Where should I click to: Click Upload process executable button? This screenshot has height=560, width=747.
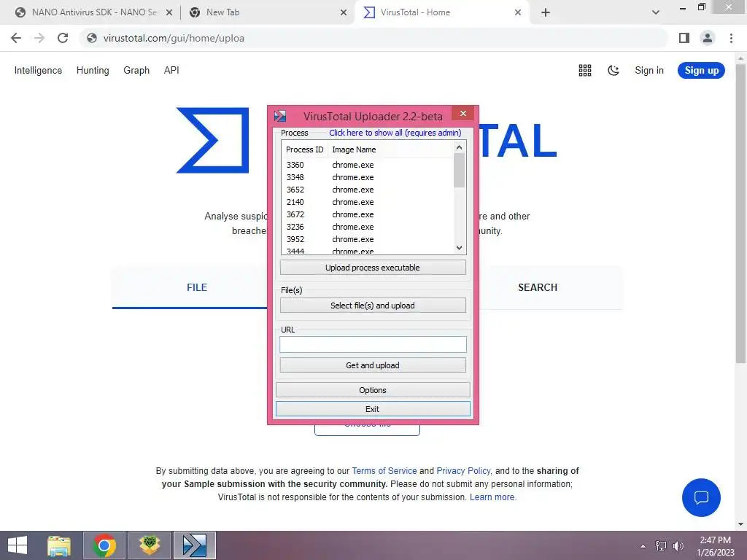coord(373,268)
